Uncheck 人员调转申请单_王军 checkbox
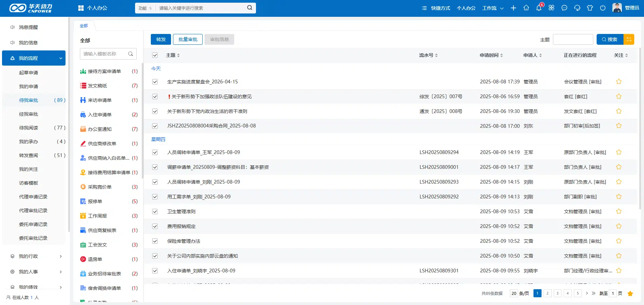 coord(155,152)
